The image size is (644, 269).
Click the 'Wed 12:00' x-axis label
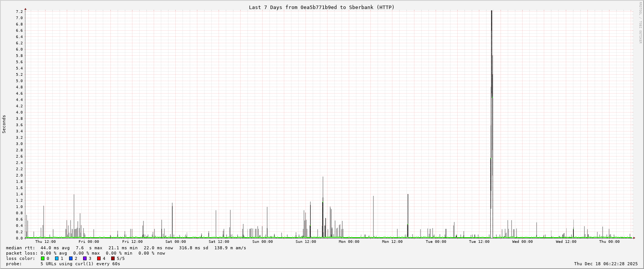pyautogui.click(x=566, y=242)
